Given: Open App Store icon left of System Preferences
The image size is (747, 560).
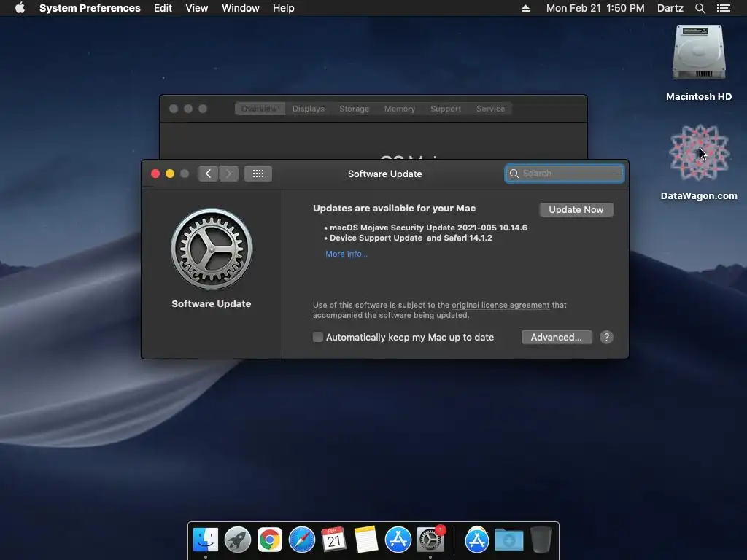Looking at the screenshot, I should [398, 540].
